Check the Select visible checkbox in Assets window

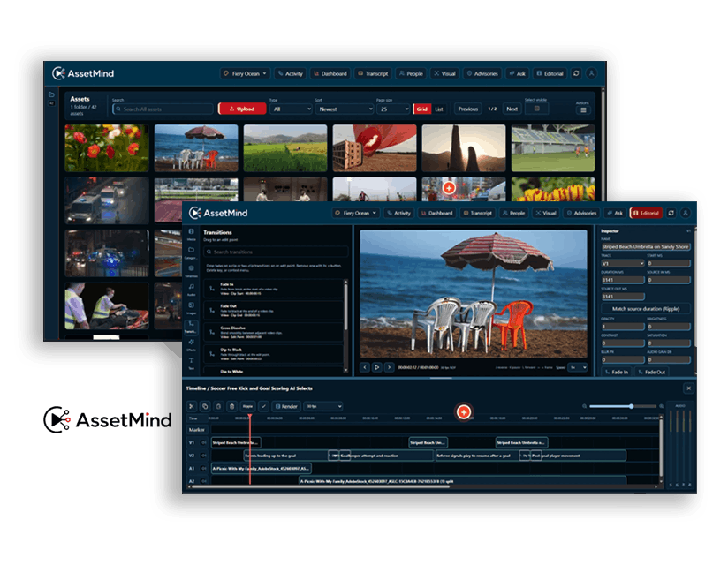point(536,109)
